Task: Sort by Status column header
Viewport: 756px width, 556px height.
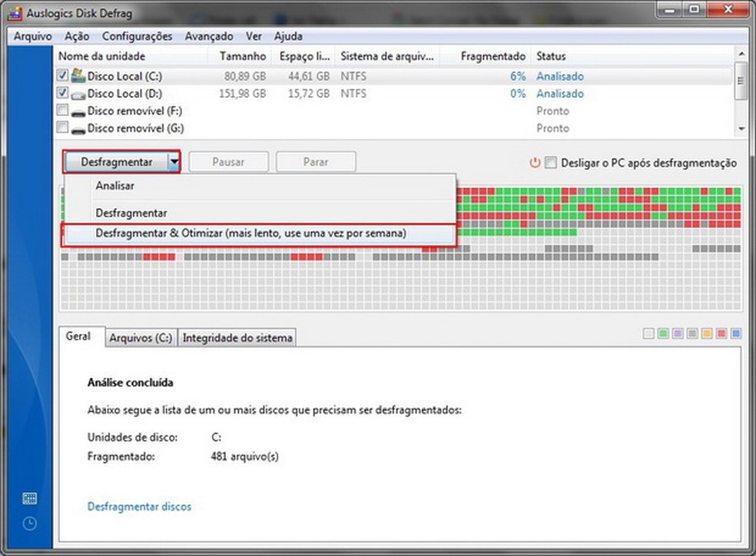Action: (632, 56)
